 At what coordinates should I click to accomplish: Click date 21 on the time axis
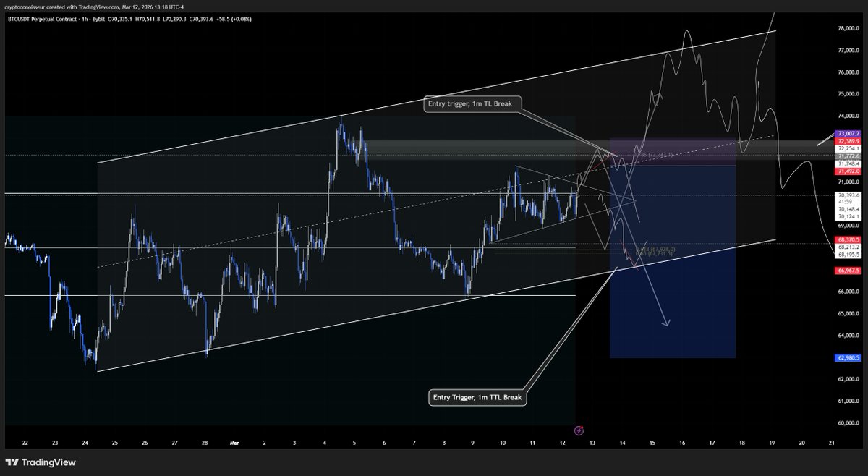(x=830, y=441)
